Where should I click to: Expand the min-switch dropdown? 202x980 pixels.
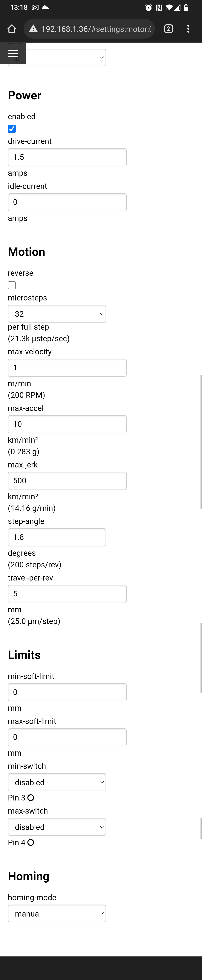point(57,782)
